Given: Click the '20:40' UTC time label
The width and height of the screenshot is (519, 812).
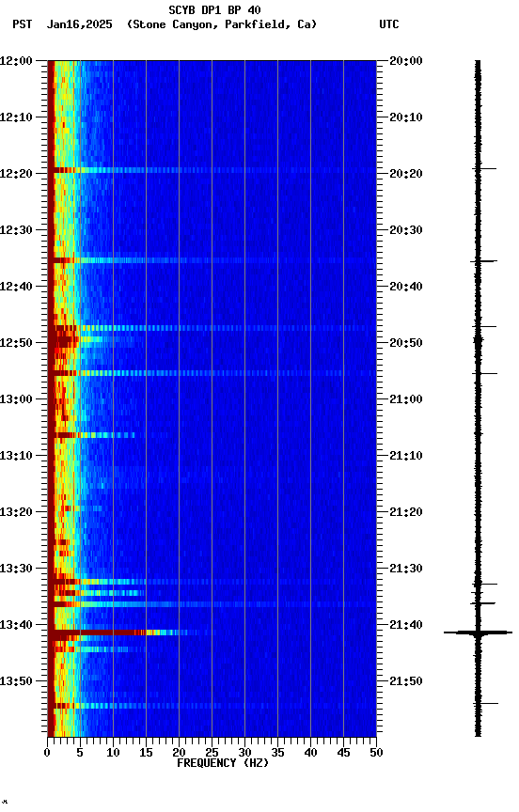Looking at the screenshot, I should click(x=406, y=287).
